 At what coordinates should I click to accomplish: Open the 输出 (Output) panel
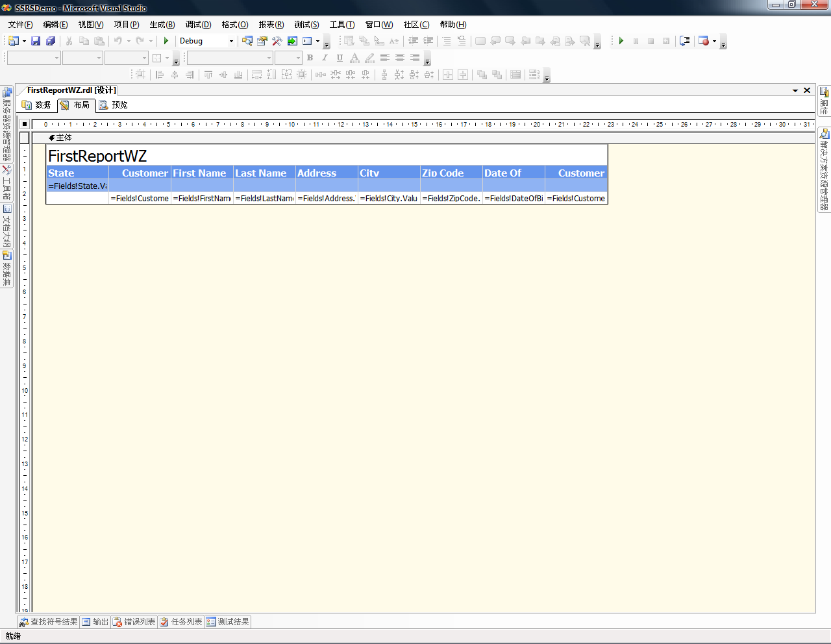pos(95,622)
